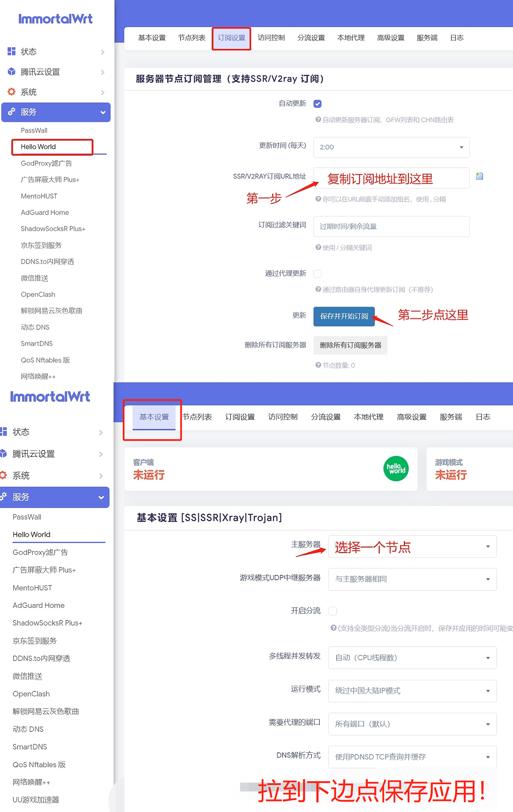Open the running mode dropdown
This screenshot has width=513, height=812.
[412, 691]
